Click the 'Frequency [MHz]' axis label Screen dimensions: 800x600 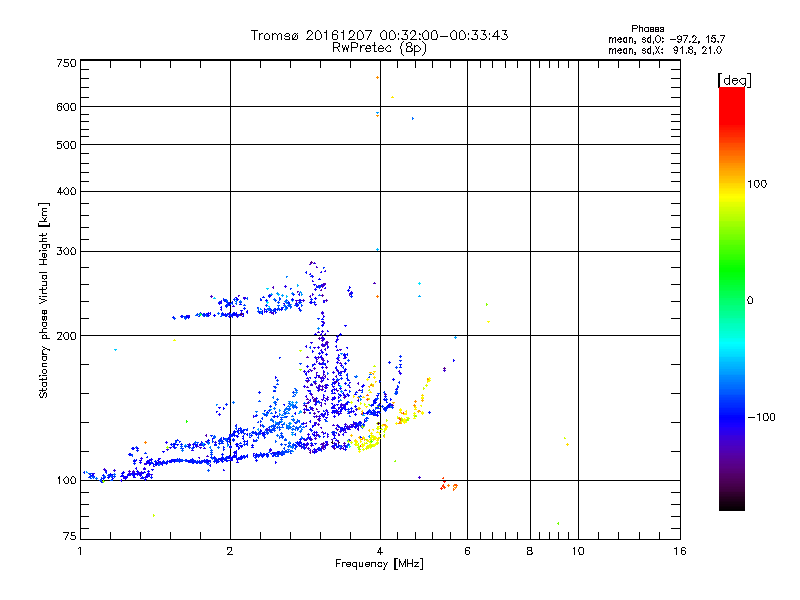pyautogui.click(x=379, y=564)
